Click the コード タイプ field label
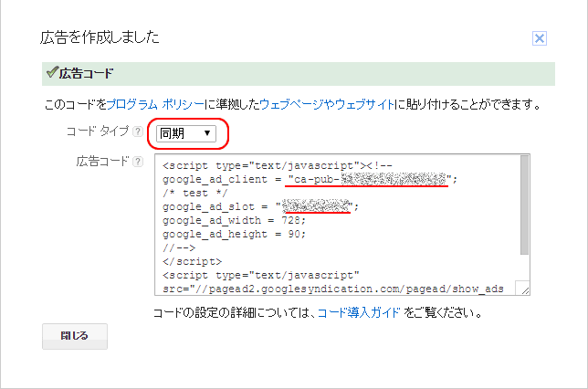Image resolution: width=588 pixels, height=389 pixels. pos(98,132)
